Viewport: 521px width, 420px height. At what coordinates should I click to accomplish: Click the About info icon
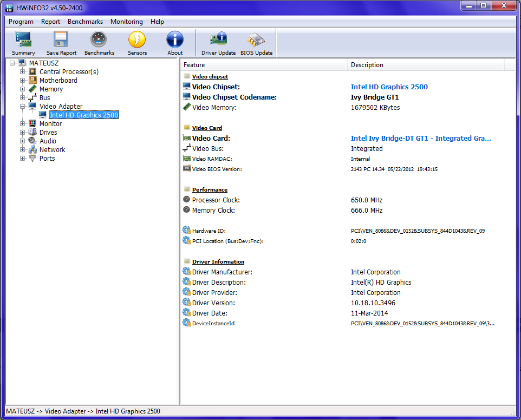pyautogui.click(x=175, y=40)
